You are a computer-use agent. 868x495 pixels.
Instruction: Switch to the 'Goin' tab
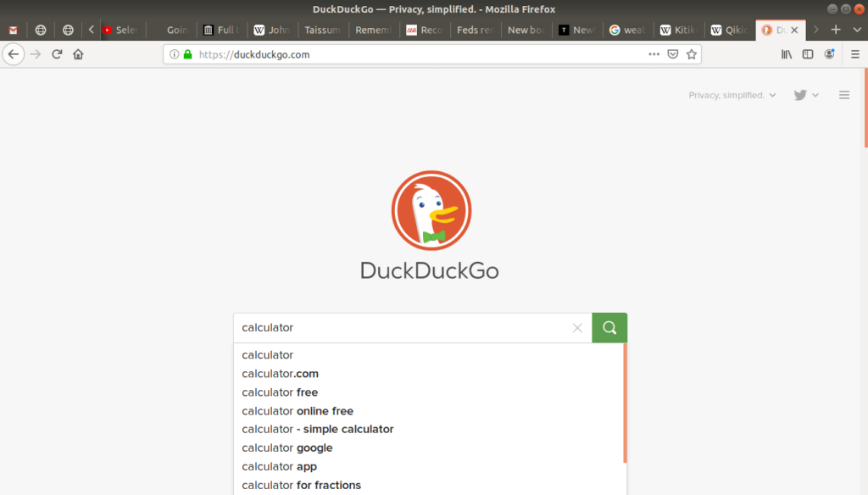(x=171, y=30)
